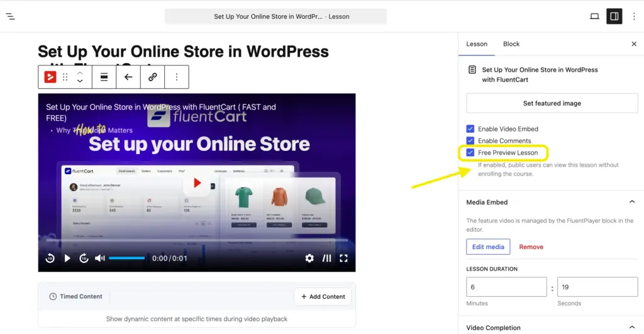Click the left arrow toolbar button
This screenshot has width=644, height=334.
coord(128,77)
